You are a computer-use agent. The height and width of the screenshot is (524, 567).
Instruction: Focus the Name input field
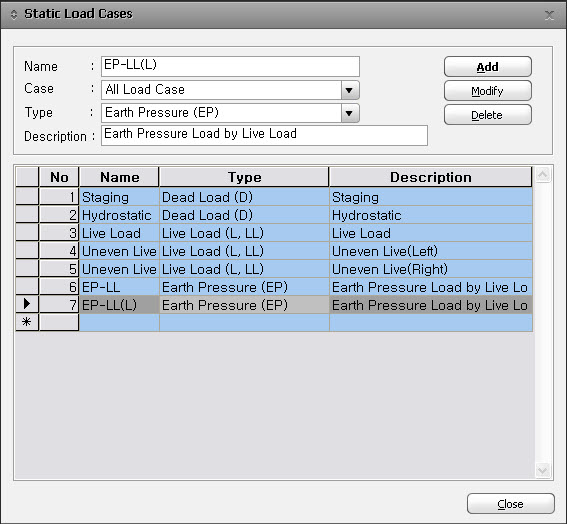point(230,66)
